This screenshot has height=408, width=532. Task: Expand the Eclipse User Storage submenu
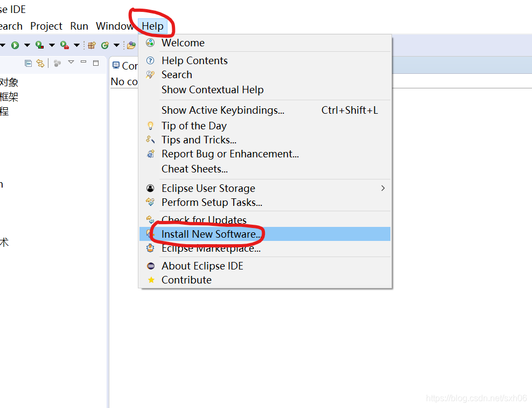265,188
